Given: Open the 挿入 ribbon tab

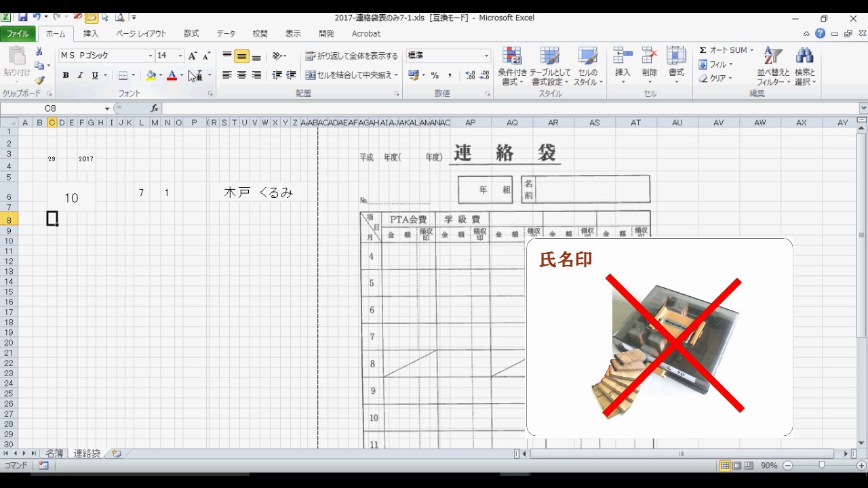Looking at the screenshot, I should tap(91, 33).
